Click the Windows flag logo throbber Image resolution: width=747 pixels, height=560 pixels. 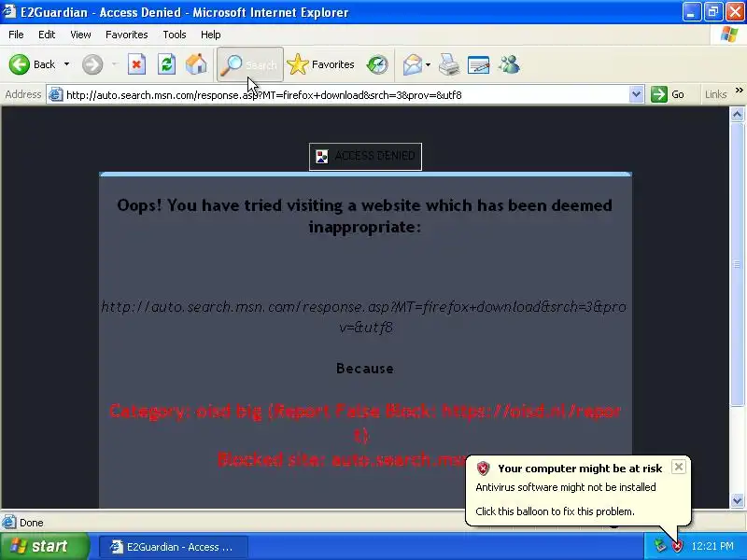point(728,35)
